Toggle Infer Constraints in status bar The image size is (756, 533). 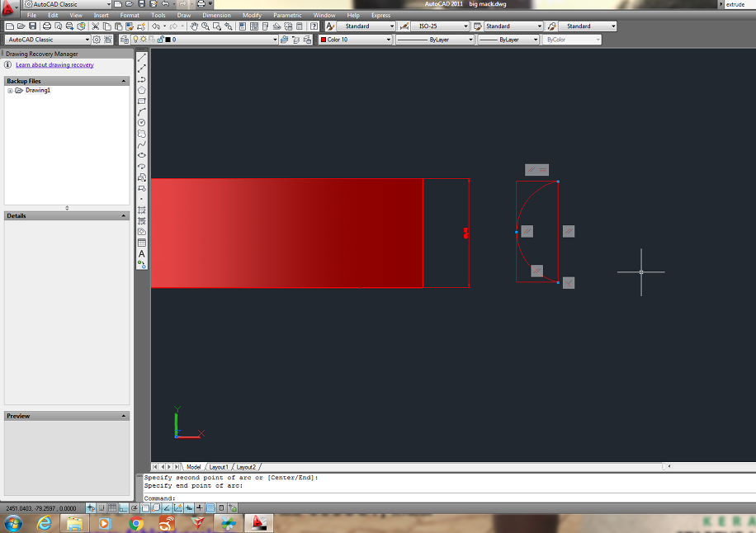(91, 508)
